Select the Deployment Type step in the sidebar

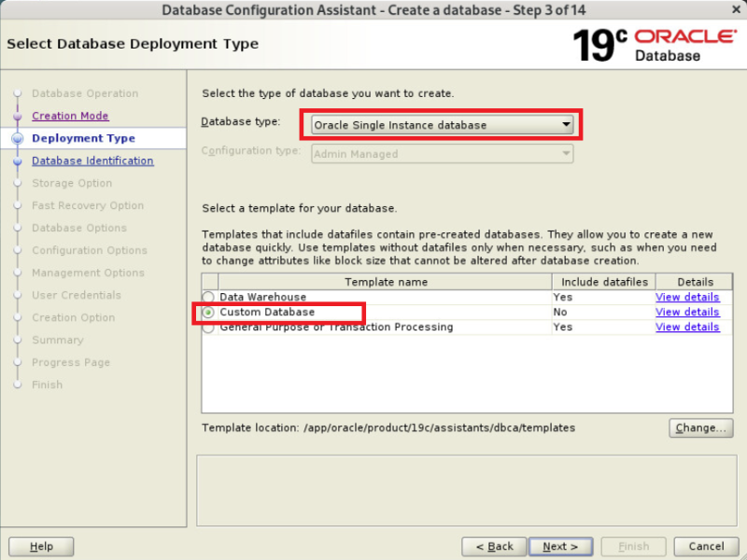83,138
